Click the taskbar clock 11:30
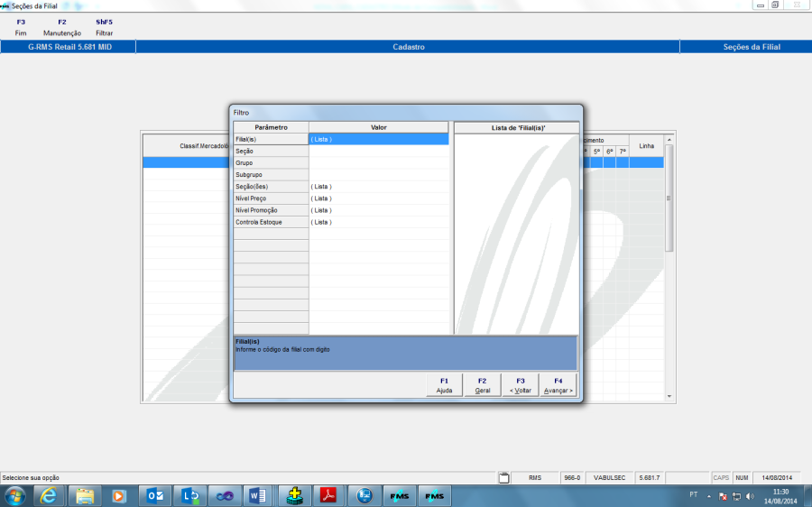Image resolution: width=812 pixels, height=507 pixels. pyautogui.click(x=780, y=492)
